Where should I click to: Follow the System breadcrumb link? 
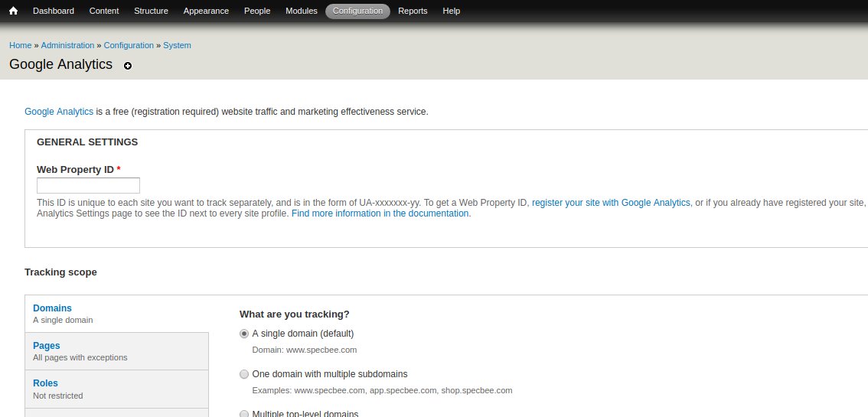click(x=177, y=45)
